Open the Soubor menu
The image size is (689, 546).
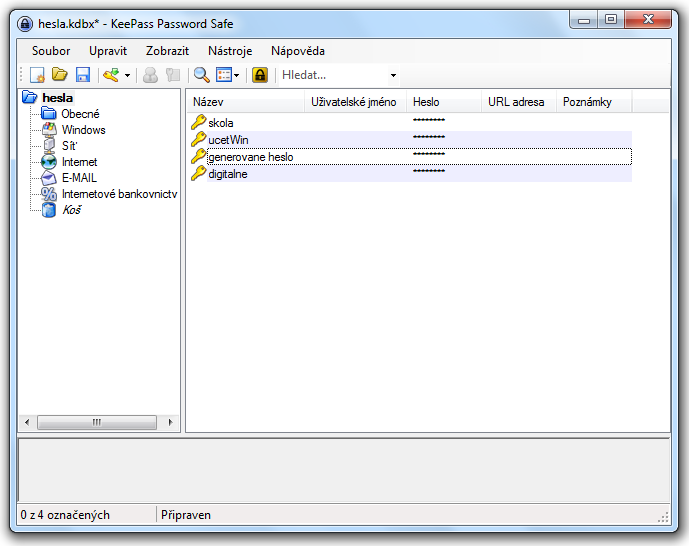tap(51, 51)
